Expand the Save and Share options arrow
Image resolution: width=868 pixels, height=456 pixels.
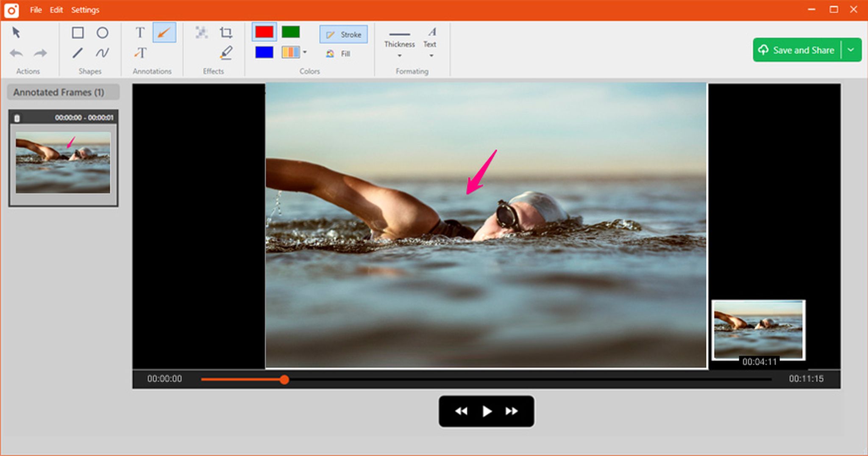pyautogui.click(x=851, y=50)
